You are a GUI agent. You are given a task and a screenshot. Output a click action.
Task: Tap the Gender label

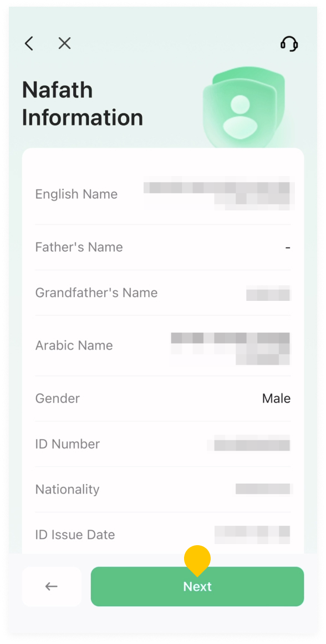[58, 399]
